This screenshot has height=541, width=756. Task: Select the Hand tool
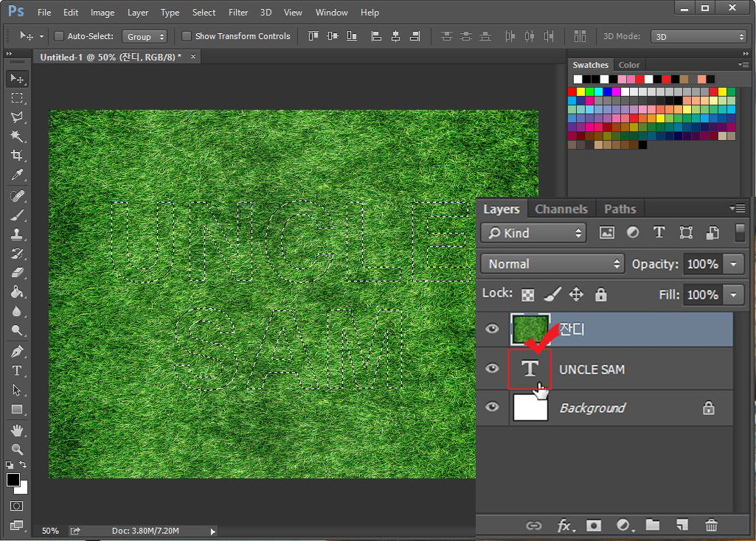pyautogui.click(x=17, y=430)
